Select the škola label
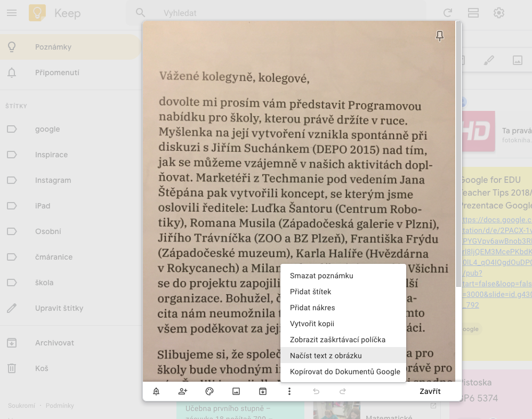 click(70, 283)
